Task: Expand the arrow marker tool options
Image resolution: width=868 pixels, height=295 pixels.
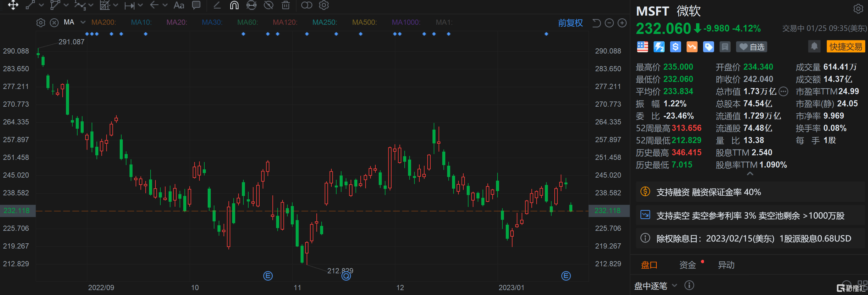Action: tap(165, 5)
